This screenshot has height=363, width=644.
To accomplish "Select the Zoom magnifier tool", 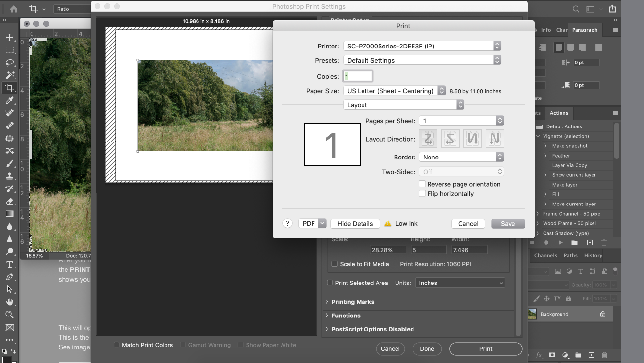I will (9, 315).
